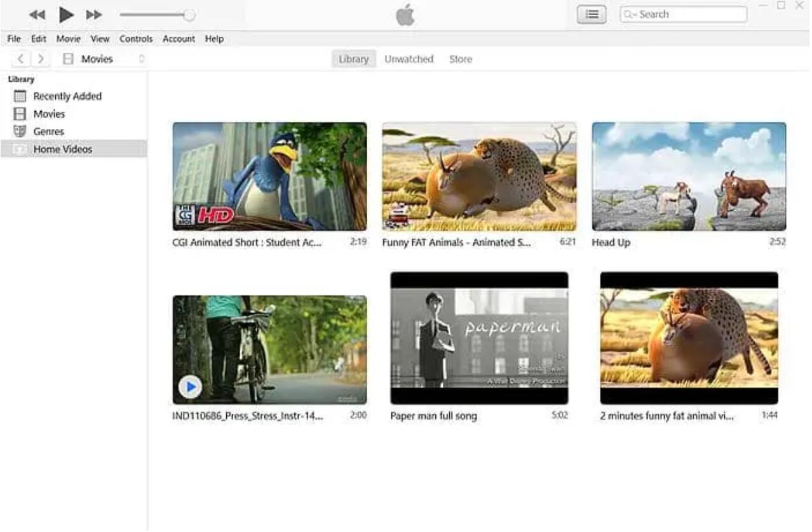Click the Recently Added calendar icon
The width and height of the screenshot is (812, 532).
coord(20,96)
